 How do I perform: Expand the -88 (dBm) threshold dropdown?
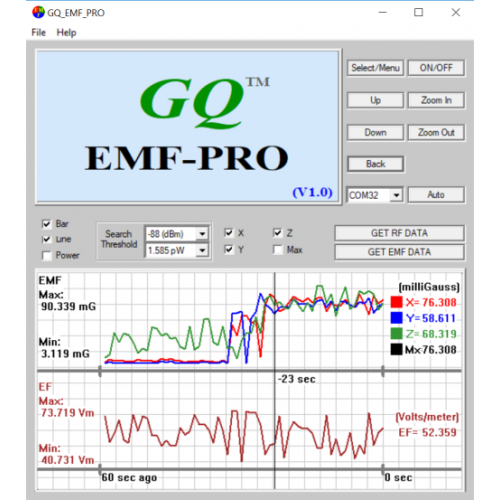(202, 234)
